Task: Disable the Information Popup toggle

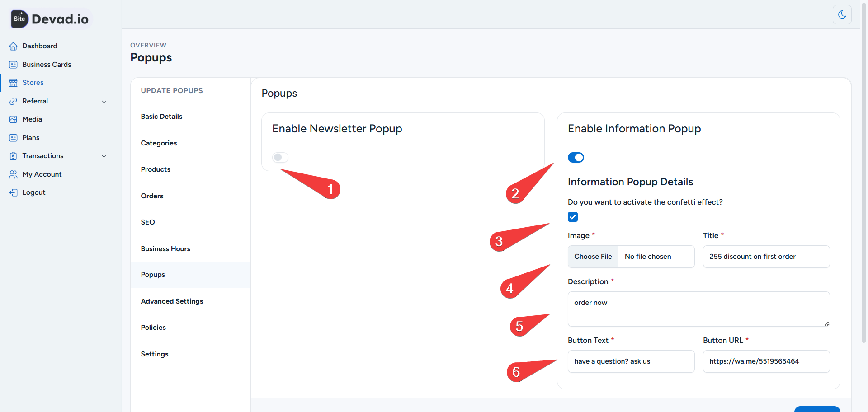Action: pyautogui.click(x=576, y=157)
